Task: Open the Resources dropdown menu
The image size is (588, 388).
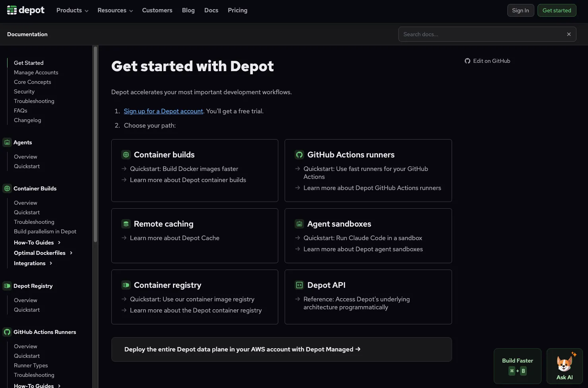Action: click(115, 10)
